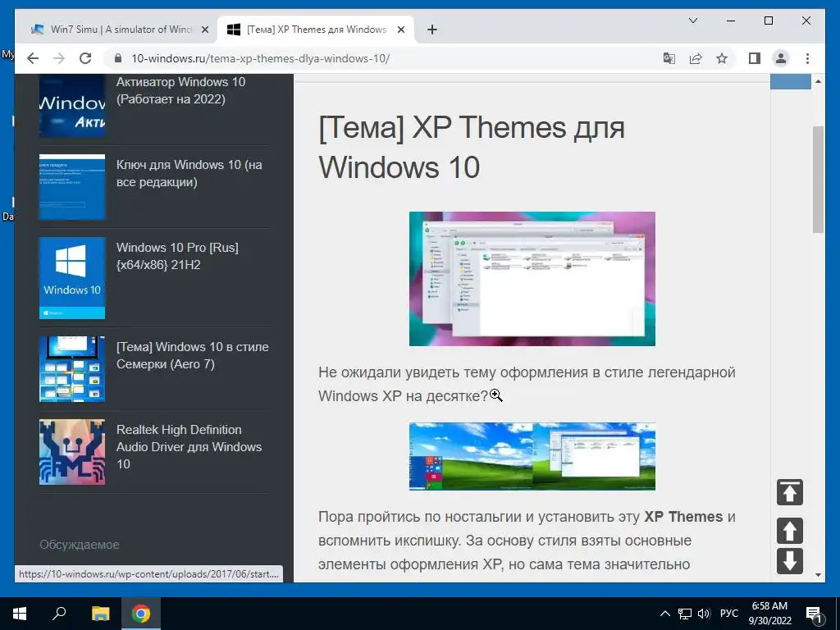Image resolution: width=840 pixels, height=630 pixels.
Task: Switch РУС input language indicator
Action: pos(729,614)
